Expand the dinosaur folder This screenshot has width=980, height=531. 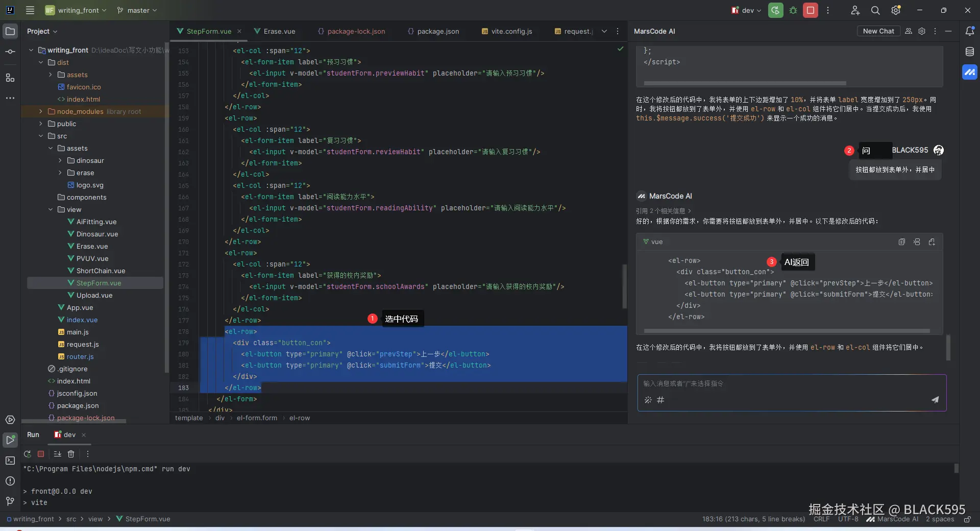[60, 160]
